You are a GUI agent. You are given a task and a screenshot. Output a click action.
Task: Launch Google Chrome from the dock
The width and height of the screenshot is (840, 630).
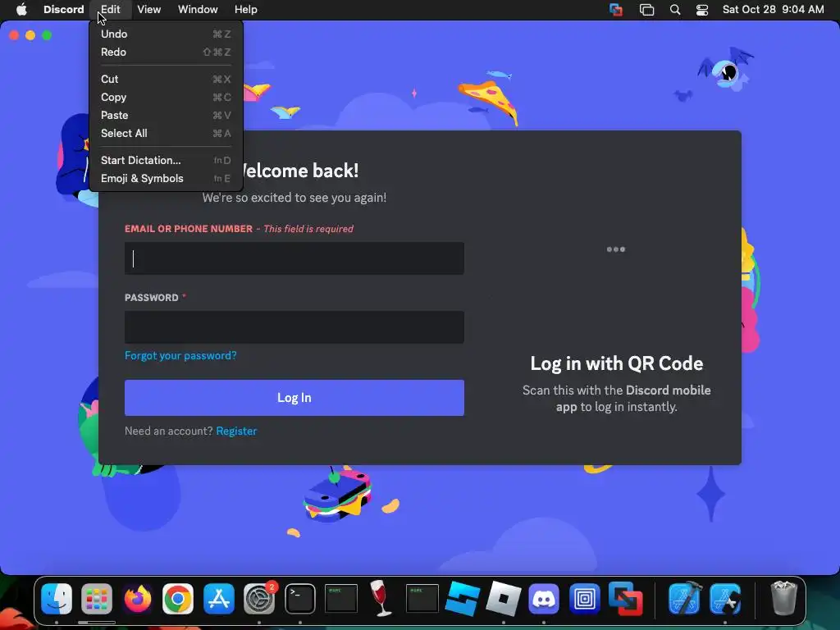(178, 598)
